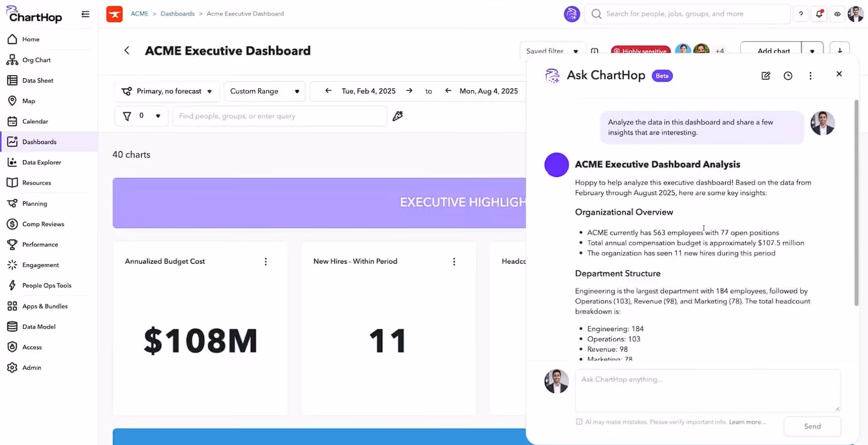Click the Beta badge next to Ask ChartHop
Screen dimensions: 868x445
click(x=663, y=76)
